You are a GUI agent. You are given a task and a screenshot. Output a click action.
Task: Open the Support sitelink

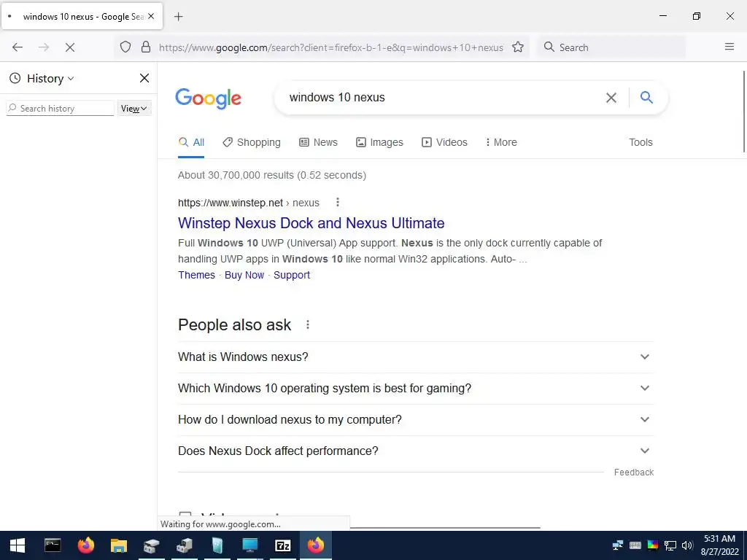pos(292,275)
